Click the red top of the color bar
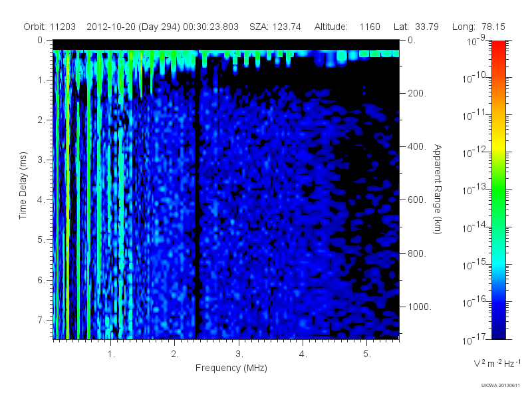 click(498, 47)
